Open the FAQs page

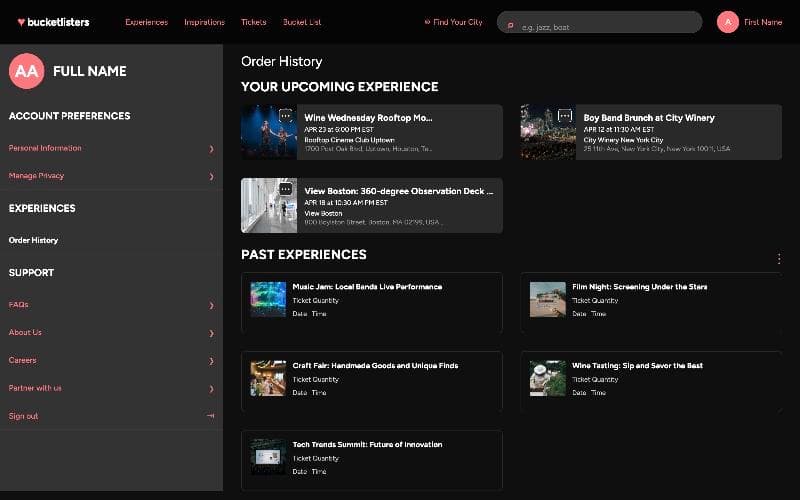tap(18, 305)
